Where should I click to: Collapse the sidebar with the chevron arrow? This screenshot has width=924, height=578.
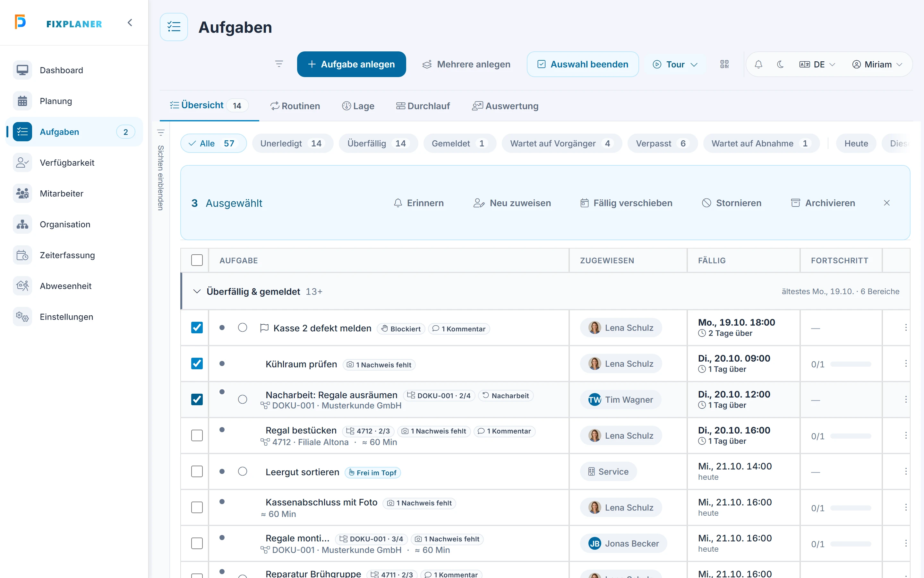[130, 22]
